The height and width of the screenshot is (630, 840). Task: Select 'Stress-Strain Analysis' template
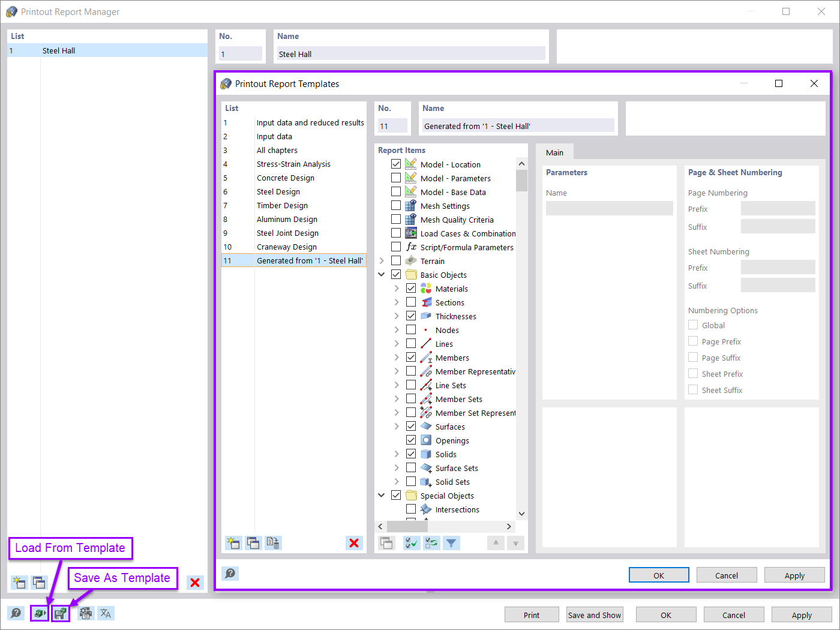pyautogui.click(x=294, y=164)
